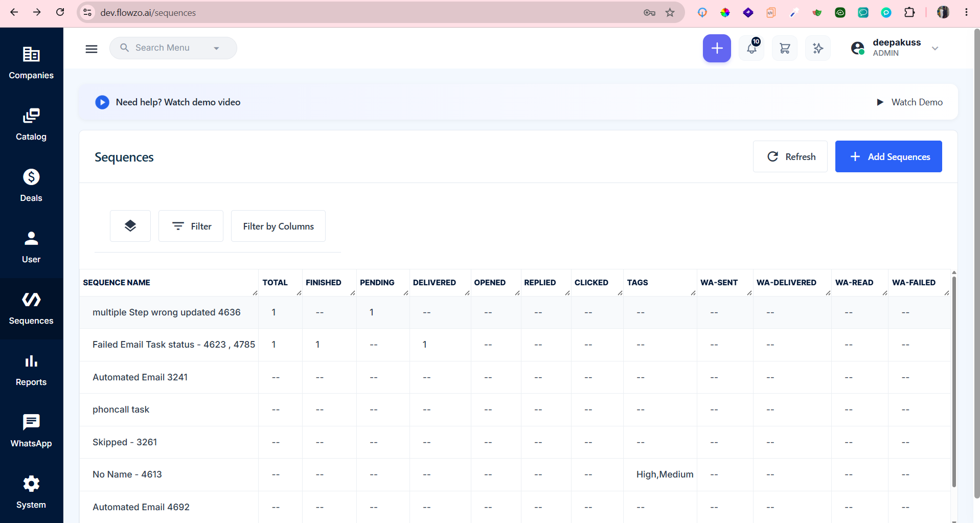
Task: Click the deepakuss user avatar
Action: 858,49
